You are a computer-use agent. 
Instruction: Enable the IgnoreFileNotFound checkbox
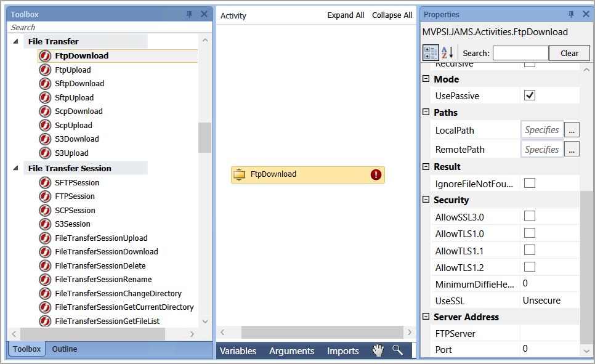click(x=529, y=183)
